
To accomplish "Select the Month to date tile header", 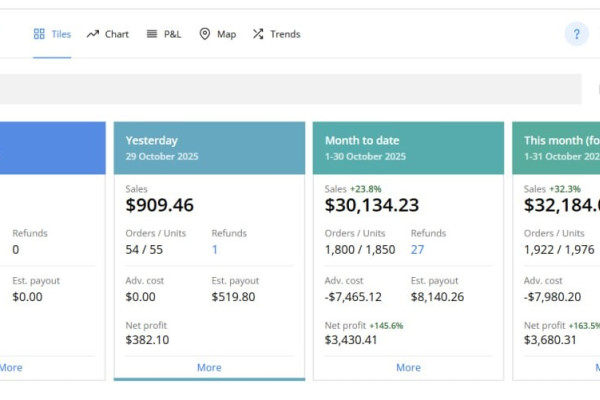I will tap(408, 148).
